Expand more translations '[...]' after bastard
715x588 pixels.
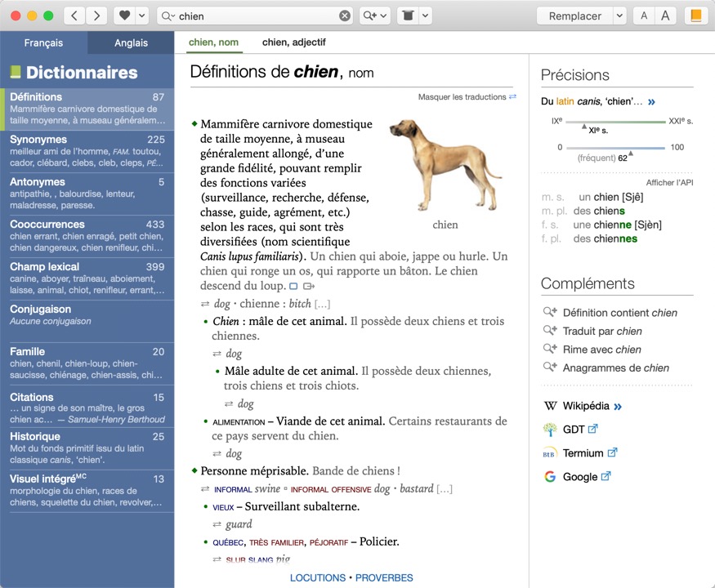click(x=445, y=489)
